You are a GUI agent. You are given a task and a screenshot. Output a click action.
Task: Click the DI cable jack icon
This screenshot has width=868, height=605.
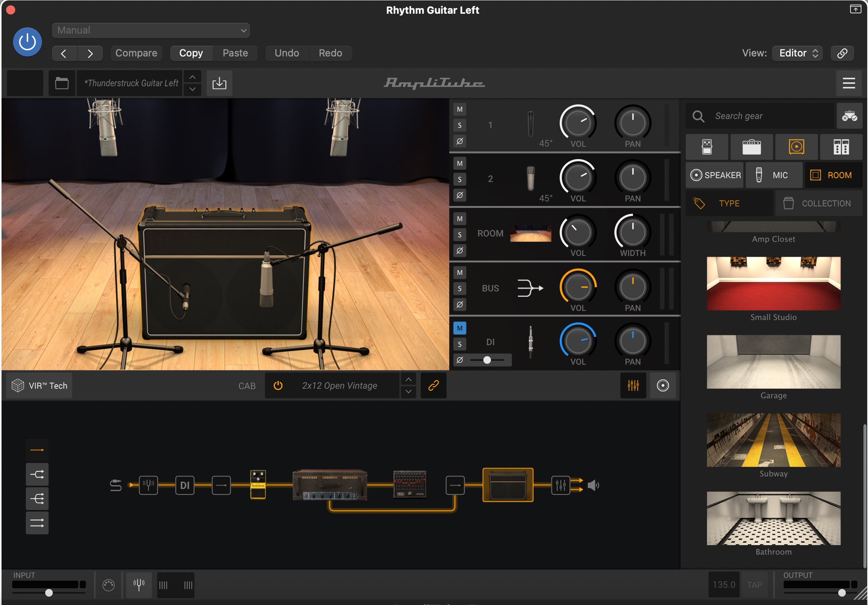[530, 342]
